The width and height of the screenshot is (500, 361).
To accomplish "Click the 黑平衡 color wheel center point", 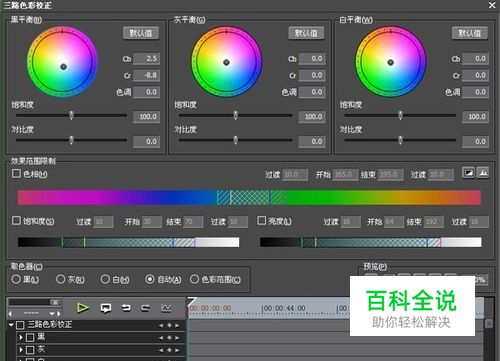I will tap(63, 67).
